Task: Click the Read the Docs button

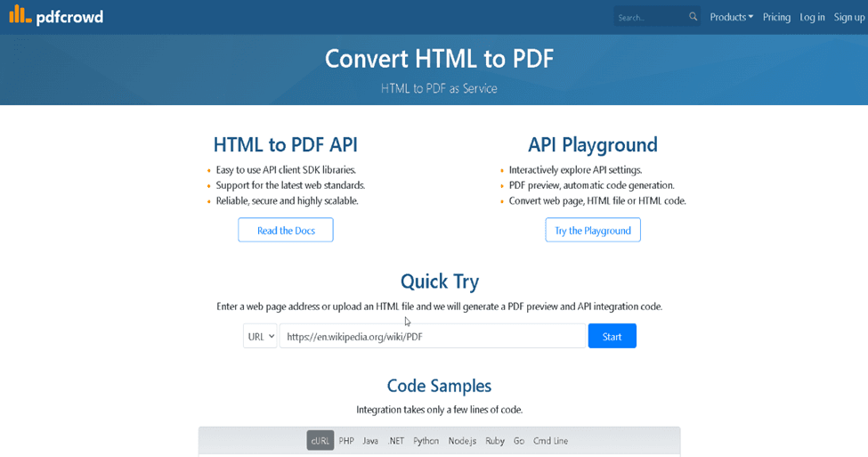Action: [286, 230]
